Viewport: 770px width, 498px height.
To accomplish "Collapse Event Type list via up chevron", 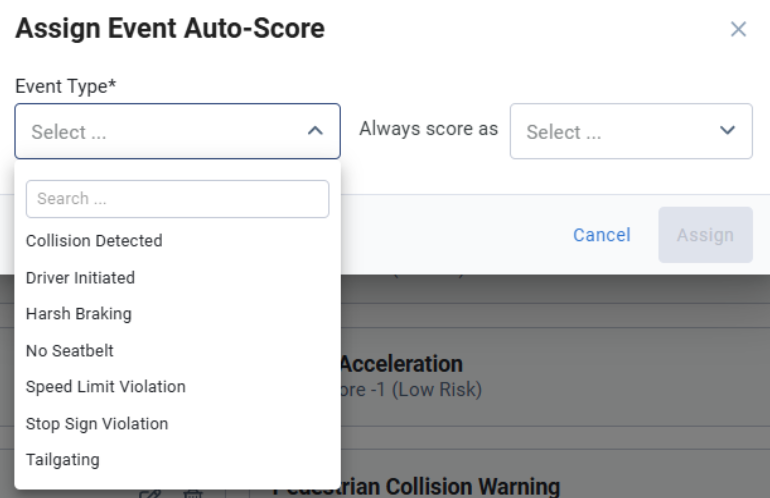I will (315, 131).
